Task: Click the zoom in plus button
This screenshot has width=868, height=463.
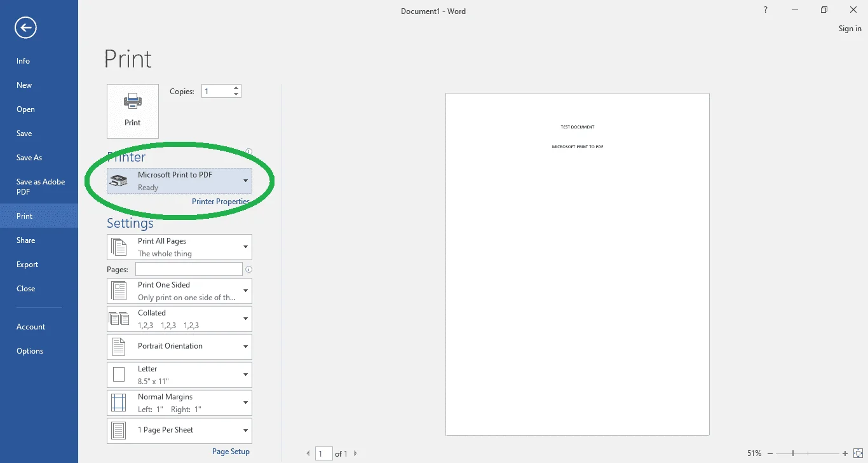Action: point(845,453)
